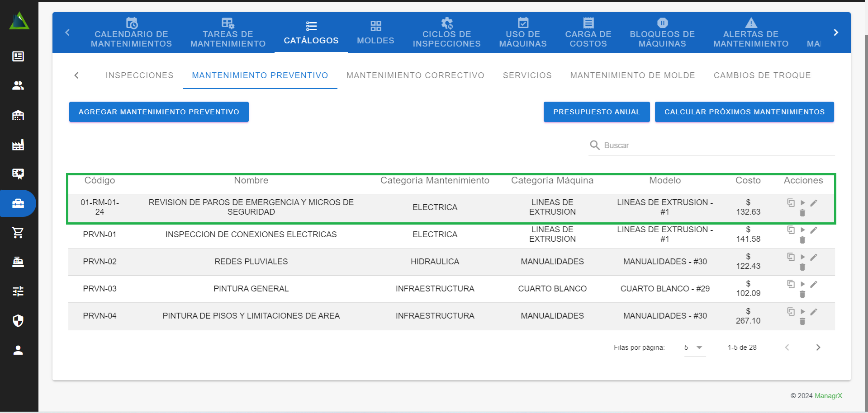Open the Moldes top tab
868x413 pixels.
pyautogui.click(x=375, y=33)
